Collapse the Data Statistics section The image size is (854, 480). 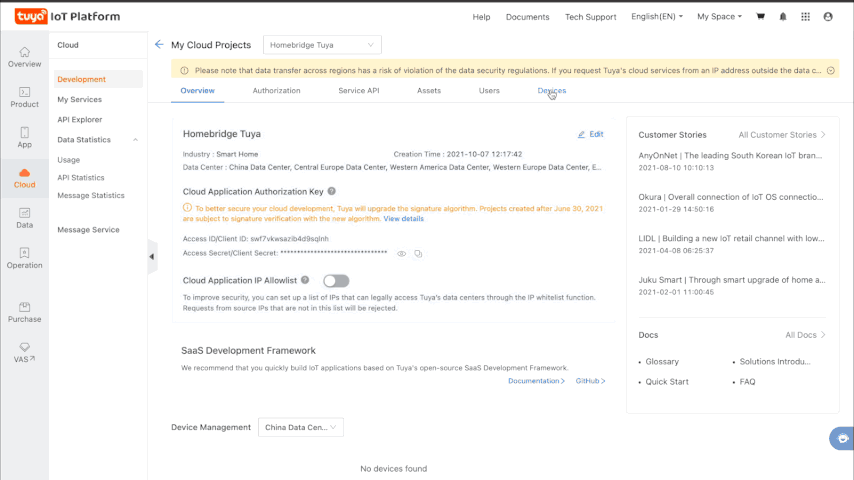click(x=136, y=140)
